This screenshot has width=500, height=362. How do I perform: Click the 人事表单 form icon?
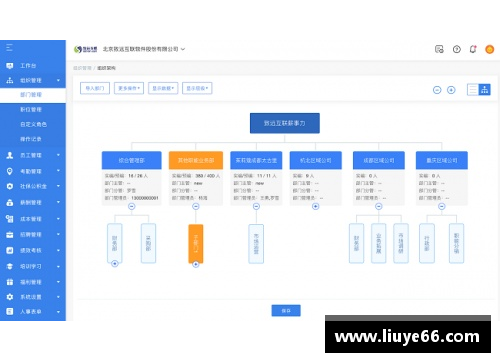10,311
